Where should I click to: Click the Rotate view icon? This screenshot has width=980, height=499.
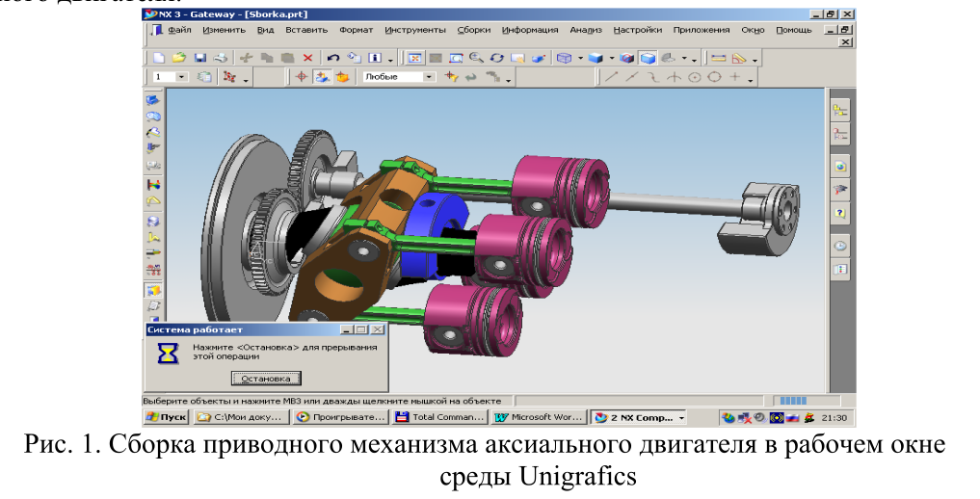click(497, 58)
